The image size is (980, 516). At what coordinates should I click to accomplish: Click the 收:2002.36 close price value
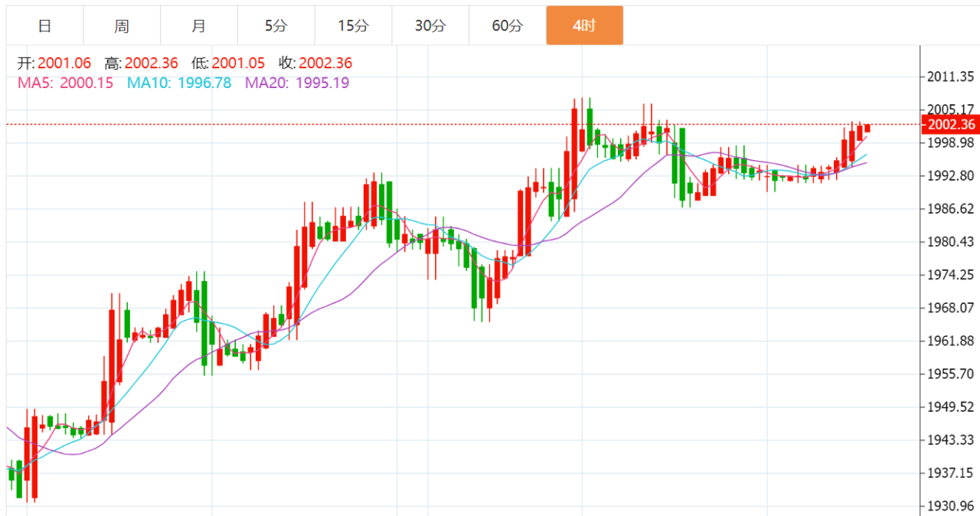click(x=315, y=64)
